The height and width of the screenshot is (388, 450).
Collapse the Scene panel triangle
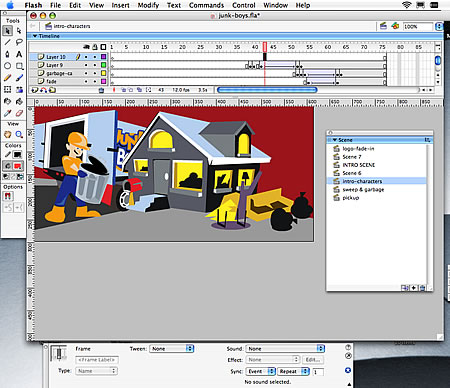(x=335, y=140)
